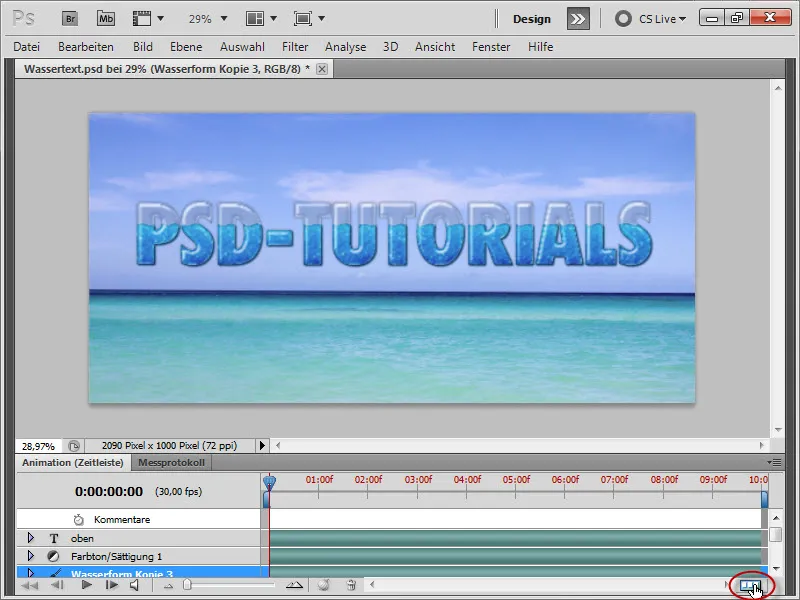The width and height of the screenshot is (800, 600).
Task: Click the play animation button
Action: click(x=86, y=585)
